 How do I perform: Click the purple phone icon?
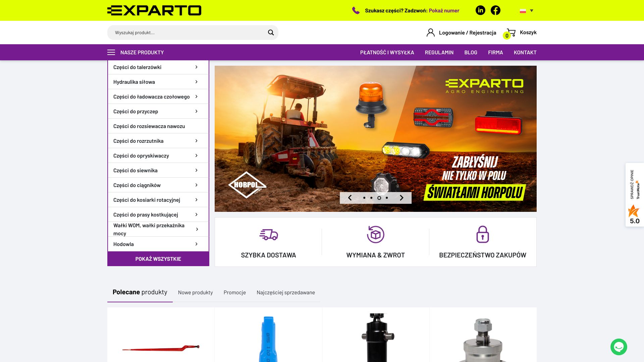356,11
